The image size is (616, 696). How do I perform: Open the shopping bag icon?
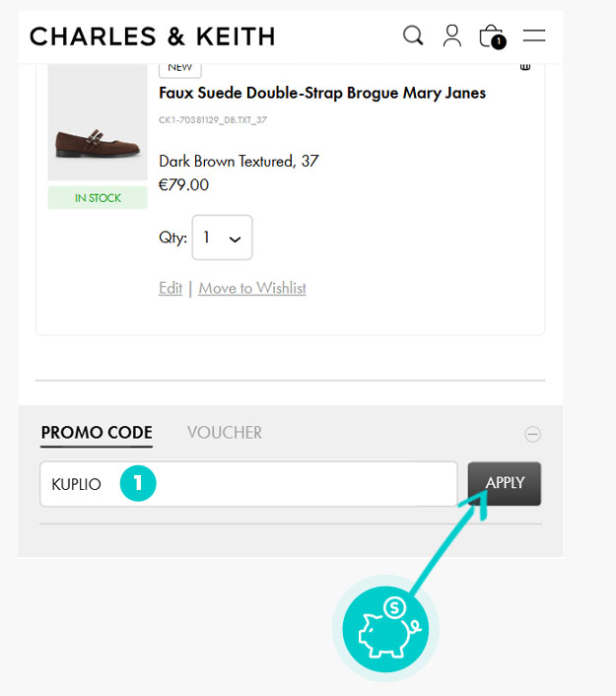click(x=491, y=37)
